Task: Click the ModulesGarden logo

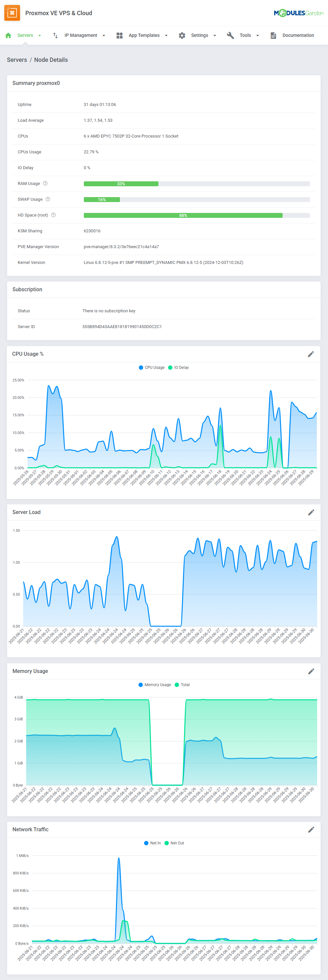Action: click(x=298, y=13)
